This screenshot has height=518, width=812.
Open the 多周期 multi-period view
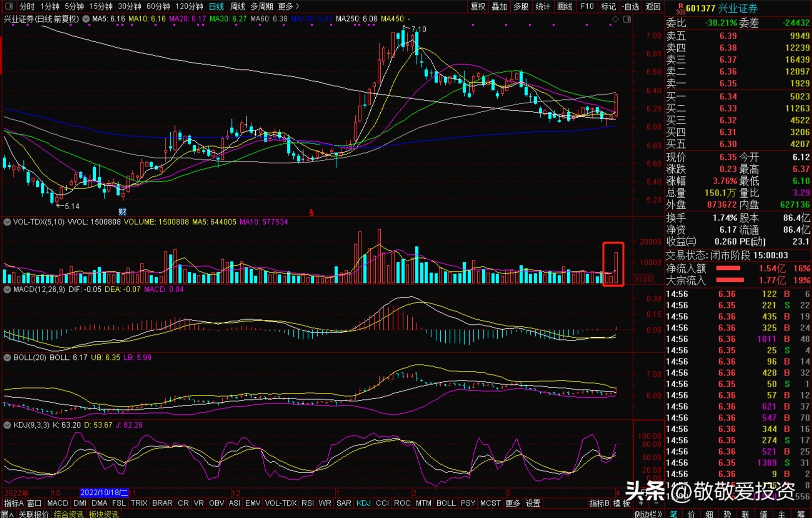(262, 6)
